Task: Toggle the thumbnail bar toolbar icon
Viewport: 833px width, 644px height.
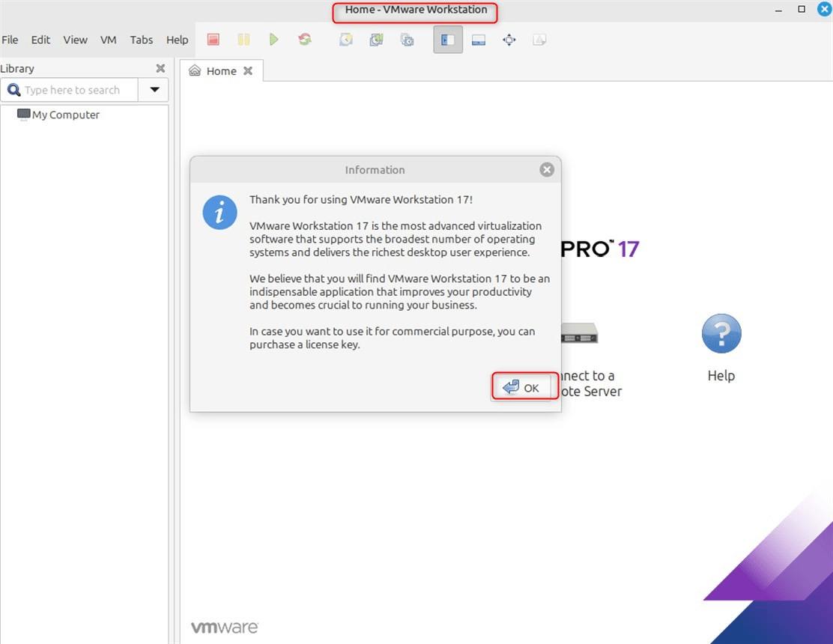Action: [479, 40]
